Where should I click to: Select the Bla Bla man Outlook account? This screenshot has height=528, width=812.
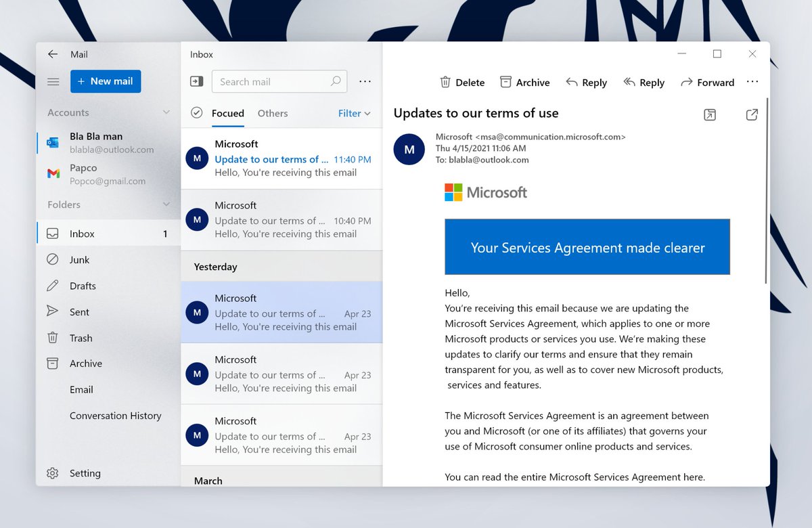pyautogui.click(x=108, y=143)
